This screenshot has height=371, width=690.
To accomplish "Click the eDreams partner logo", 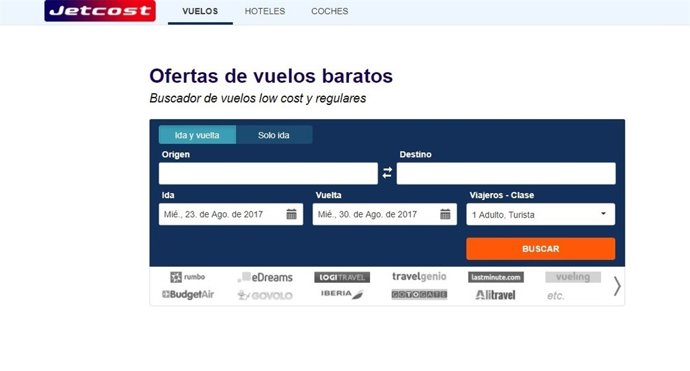I will (265, 277).
